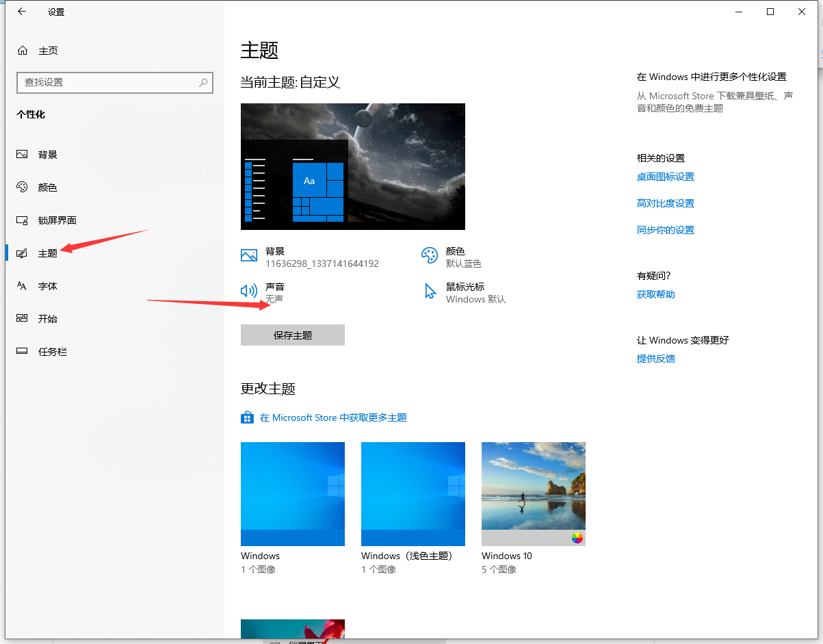Select the Start (开始) sidebar icon
This screenshot has width=823, height=644.
coord(22,319)
